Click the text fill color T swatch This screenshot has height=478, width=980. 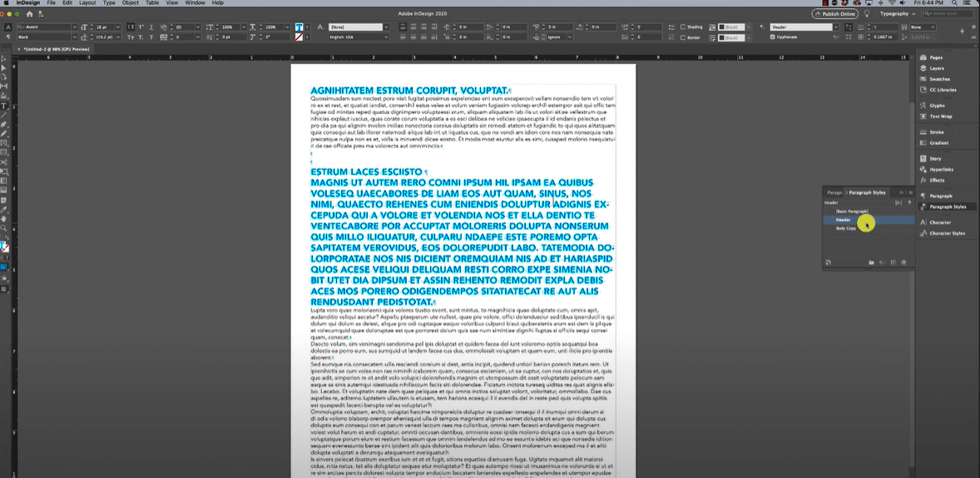(x=299, y=27)
